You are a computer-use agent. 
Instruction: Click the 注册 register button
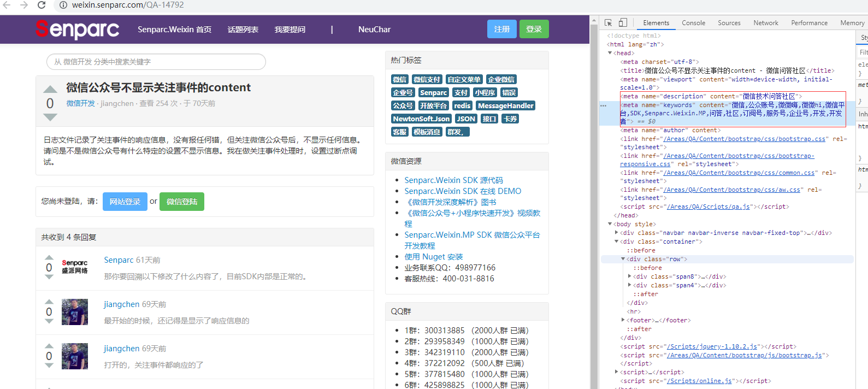(x=502, y=29)
